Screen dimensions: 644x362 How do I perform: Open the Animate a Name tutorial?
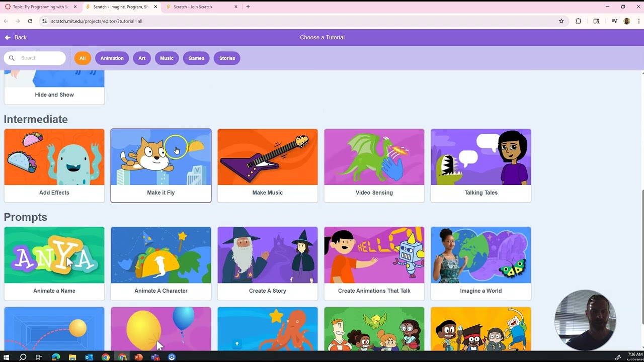[54, 263]
